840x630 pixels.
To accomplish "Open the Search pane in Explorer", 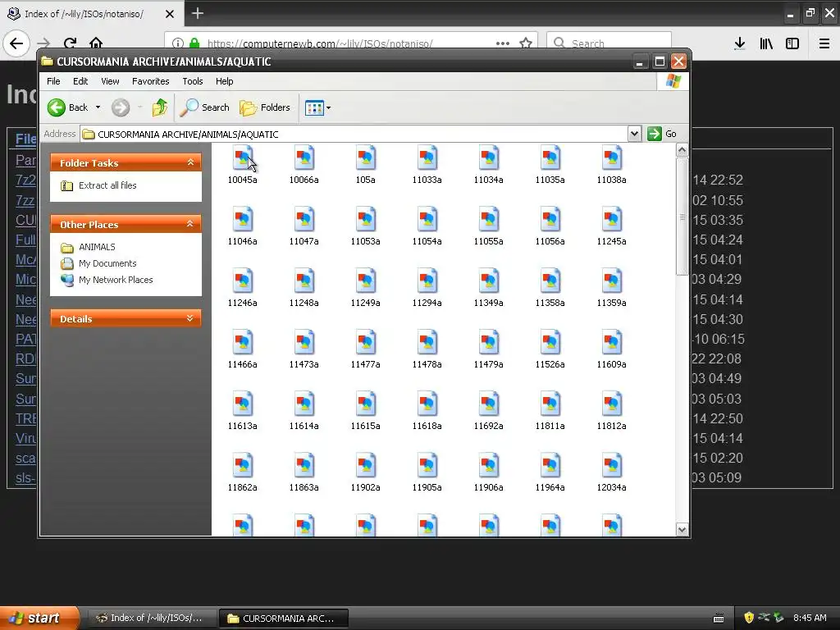I will [204, 107].
